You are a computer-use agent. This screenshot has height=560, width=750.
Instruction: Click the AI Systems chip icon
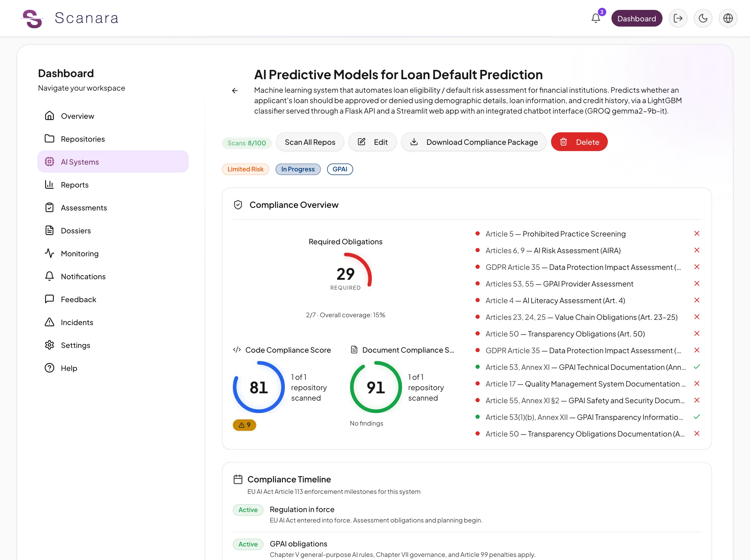(x=49, y=162)
